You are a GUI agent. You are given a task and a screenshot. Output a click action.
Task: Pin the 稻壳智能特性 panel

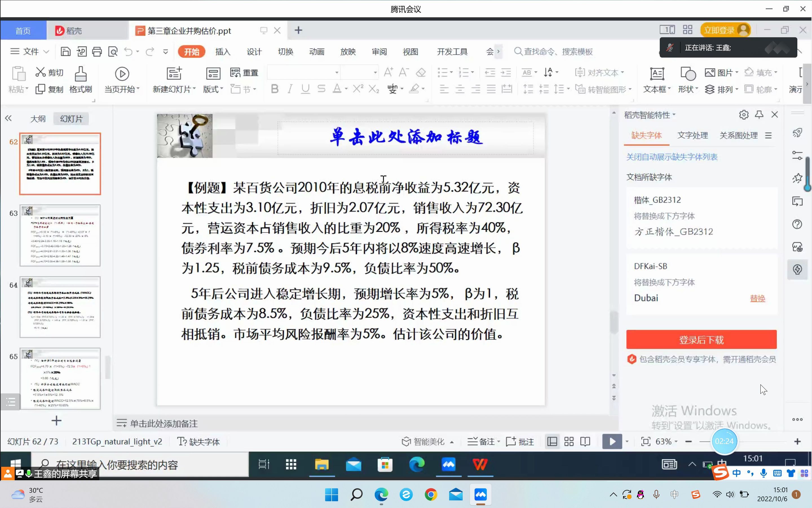click(x=759, y=115)
